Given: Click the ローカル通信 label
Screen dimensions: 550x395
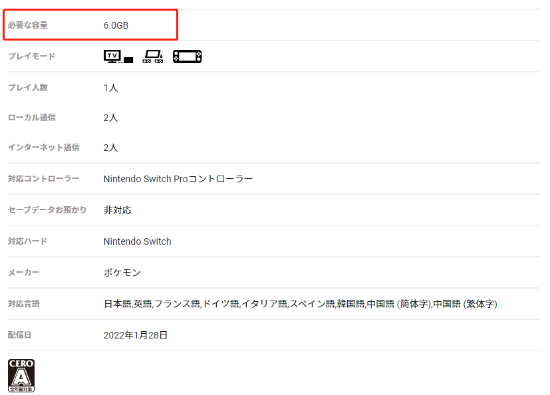Looking at the screenshot, I should (x=32, y=118).
